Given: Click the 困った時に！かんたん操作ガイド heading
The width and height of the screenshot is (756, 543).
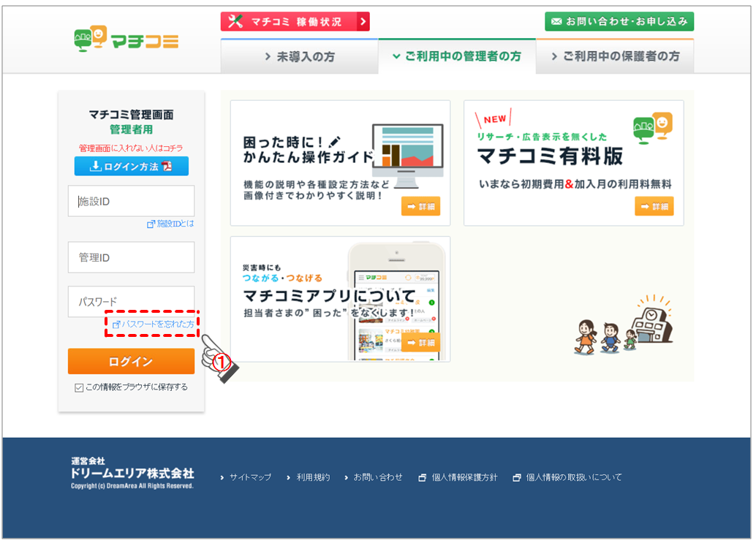Looking at the screenshot, I should point(309,149).
